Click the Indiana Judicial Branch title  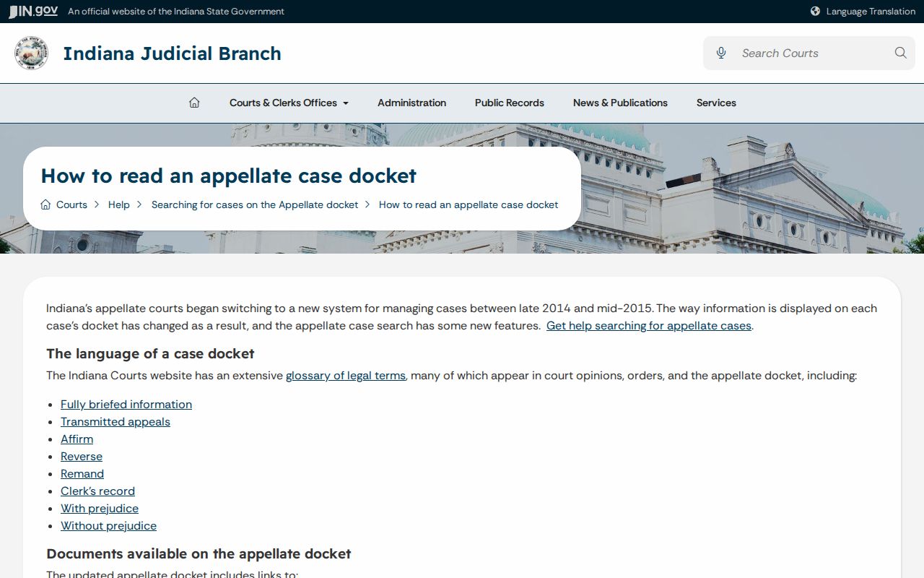(x=172, y=53)
